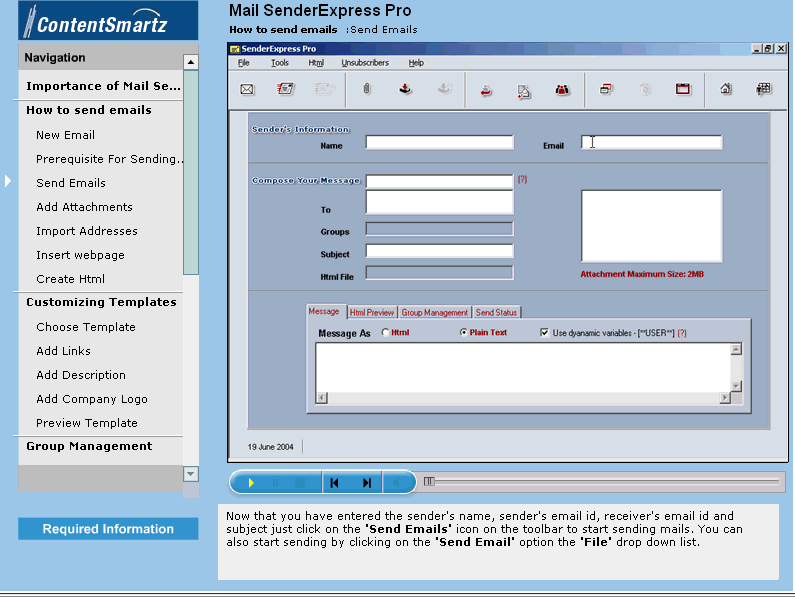Screen dimensions: 795x597
Task: Switch to the Group Management tab
Action: 435,312
